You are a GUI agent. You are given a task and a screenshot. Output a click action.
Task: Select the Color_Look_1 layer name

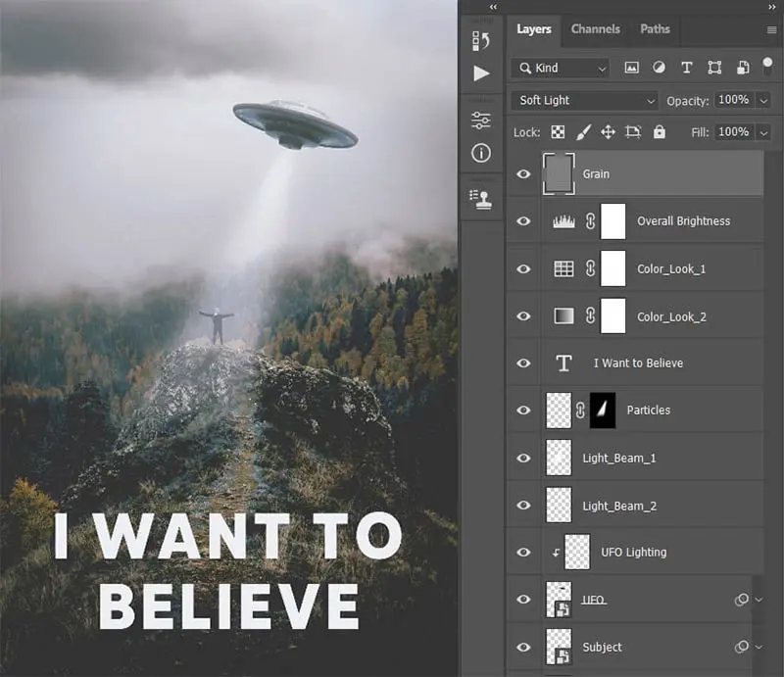coord(671,269)
